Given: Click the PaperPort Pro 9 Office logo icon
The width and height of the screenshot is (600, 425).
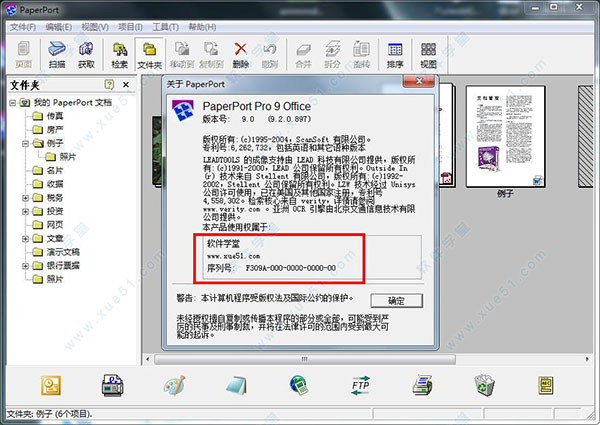Looking at the screenshot, I should click(x=183, y=111).
